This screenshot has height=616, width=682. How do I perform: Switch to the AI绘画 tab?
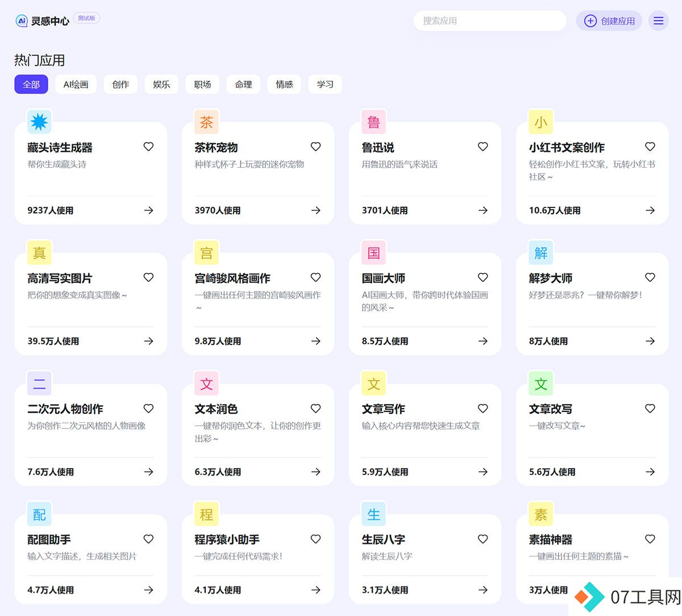(76, 84)
